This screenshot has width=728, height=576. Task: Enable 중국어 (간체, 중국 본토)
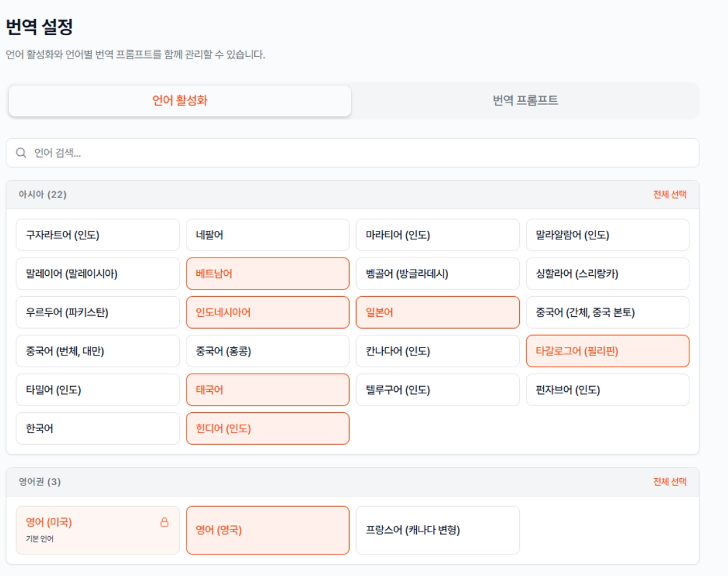(x=607, y=312)
